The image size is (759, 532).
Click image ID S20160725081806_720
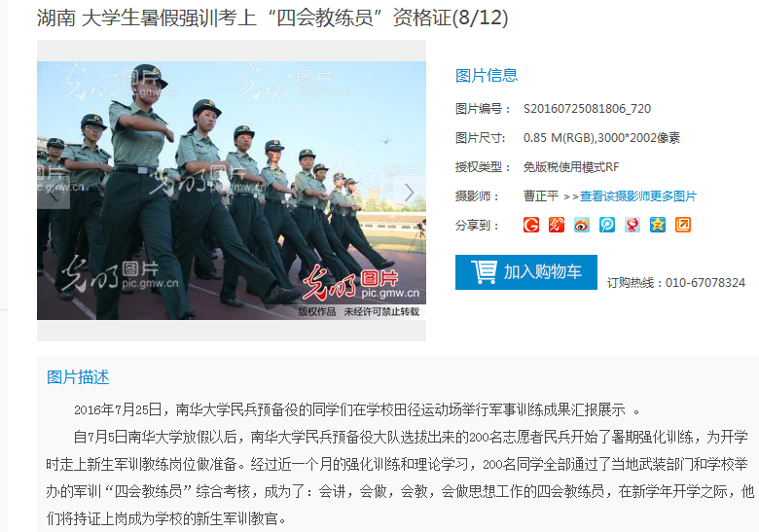pyautogui.click(x=587, y=109)
